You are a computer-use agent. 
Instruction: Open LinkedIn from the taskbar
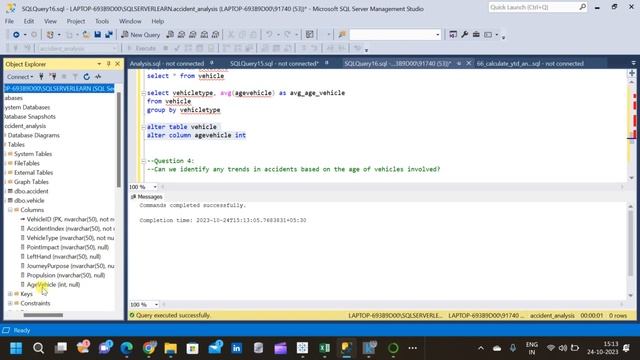point(236,348)
